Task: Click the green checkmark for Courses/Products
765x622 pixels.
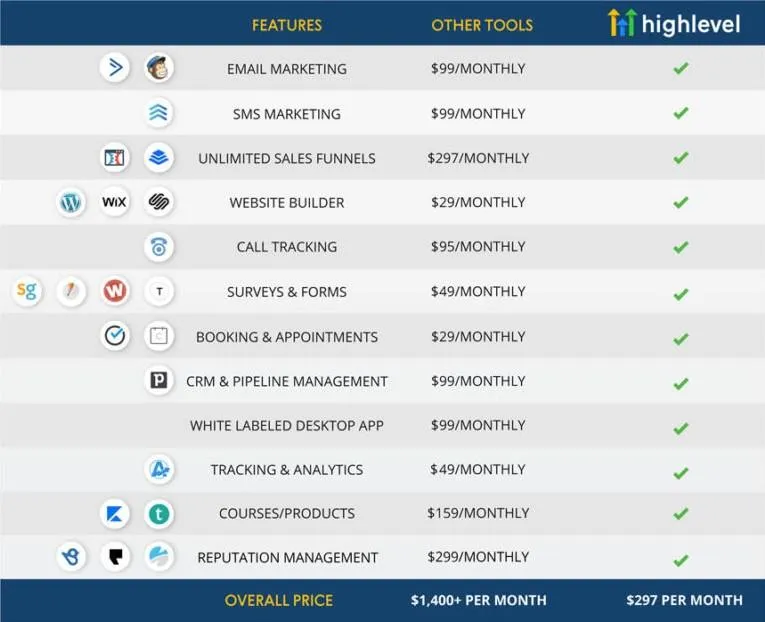Action: point(681,513)
